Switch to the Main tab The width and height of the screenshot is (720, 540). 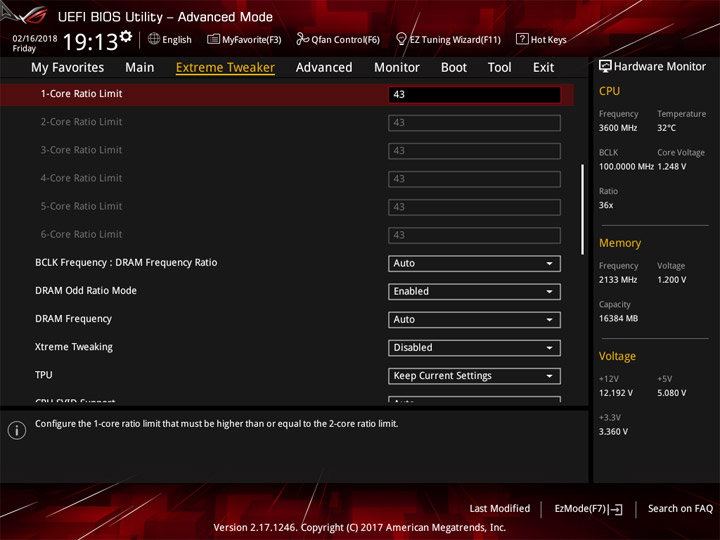140,68
